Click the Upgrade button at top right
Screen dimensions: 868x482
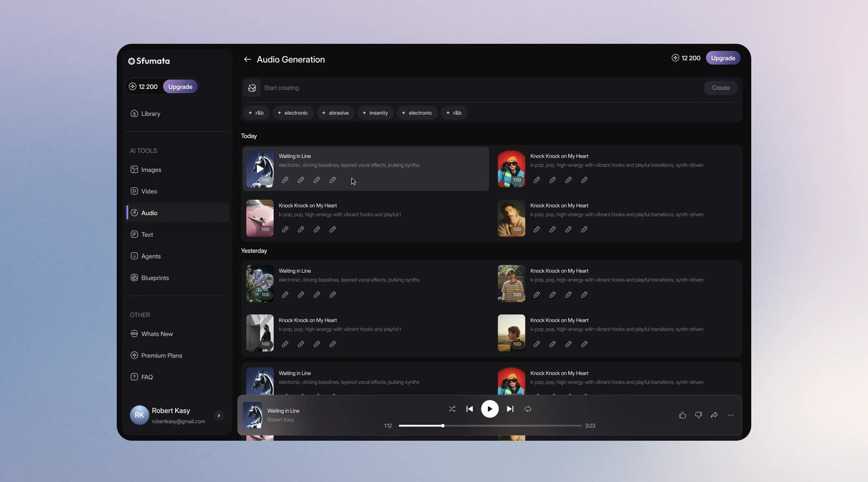[723, 58]
